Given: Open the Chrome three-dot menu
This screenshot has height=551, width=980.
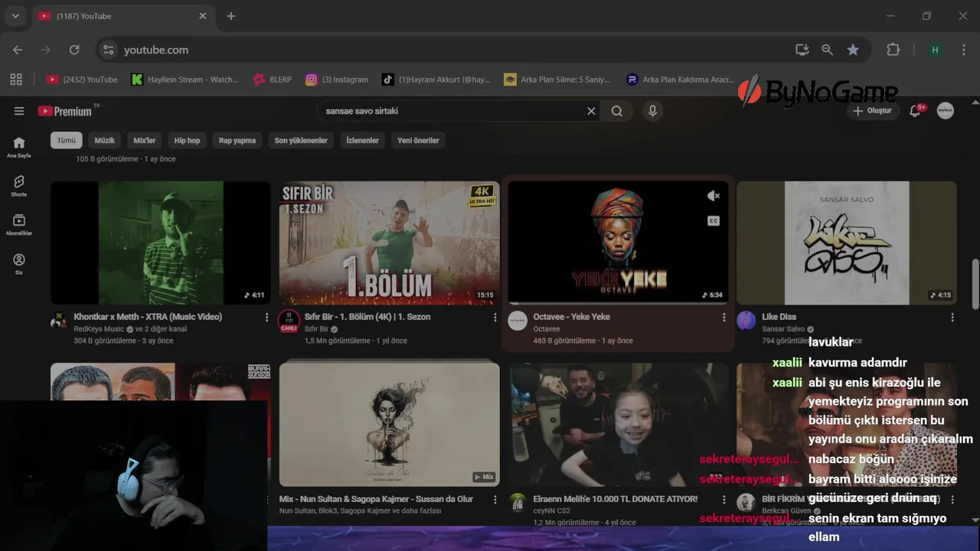Looking at the screenshot, I should [963, 50].
